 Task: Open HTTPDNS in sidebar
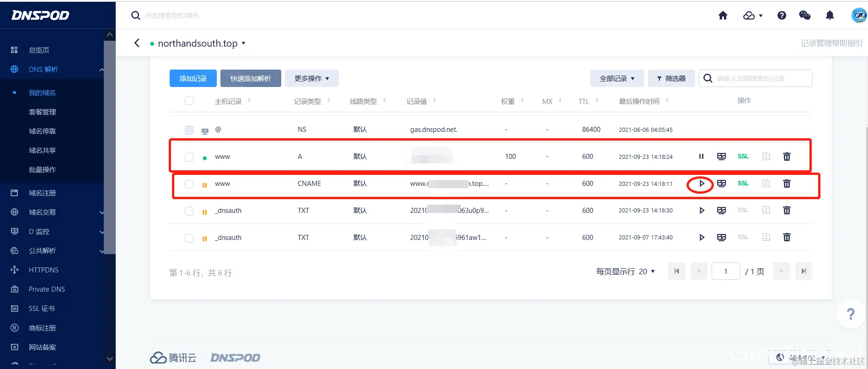point(43,270)
